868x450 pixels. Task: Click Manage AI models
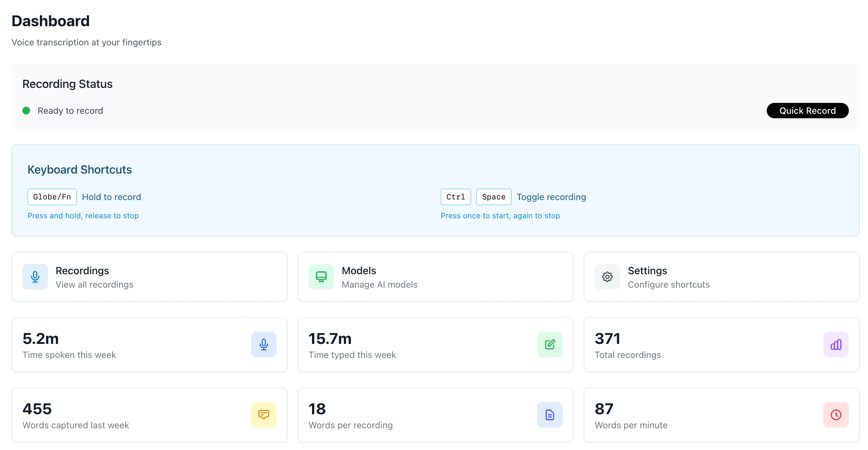[380, 284]
